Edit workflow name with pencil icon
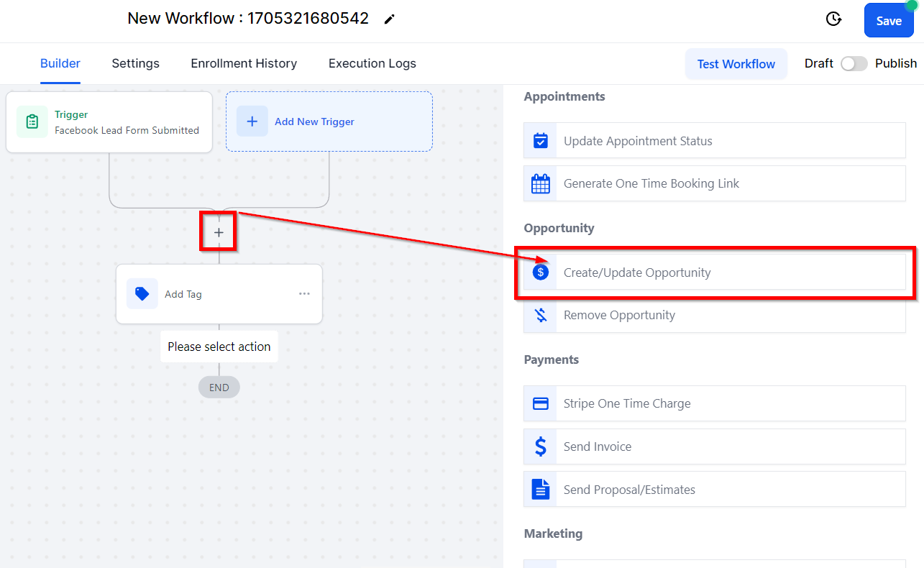This screenshot has width=924, height=568. click(390, 19)
